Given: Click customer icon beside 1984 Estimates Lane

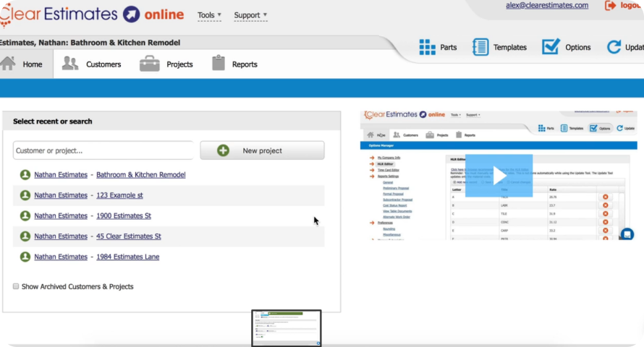Looking at the screenshot, I should (25, 257).
